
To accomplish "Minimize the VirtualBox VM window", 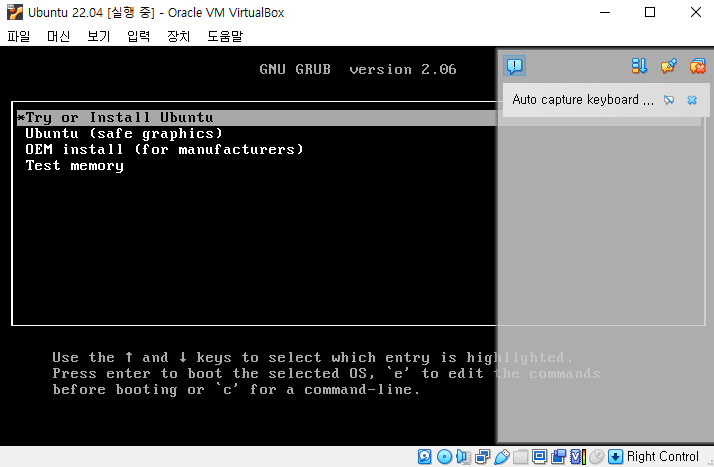I will tap(605, 12).
